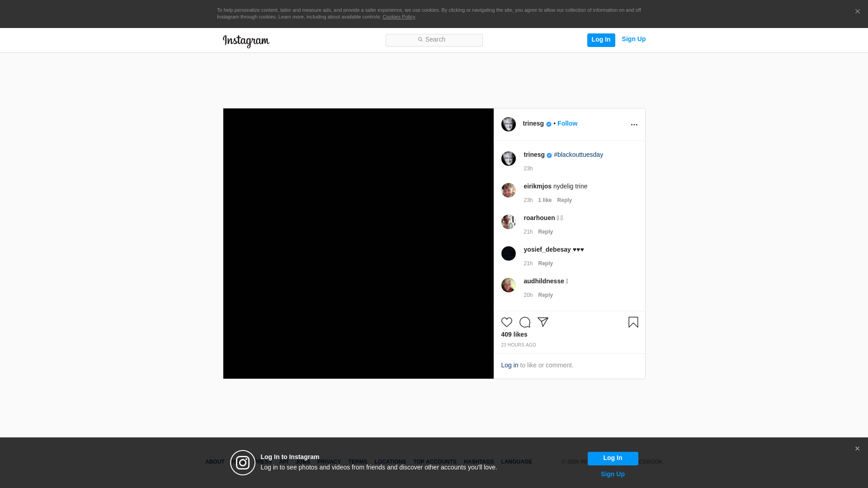
Task: Open roarhouen avatar
Action: [x=508, y=222]
